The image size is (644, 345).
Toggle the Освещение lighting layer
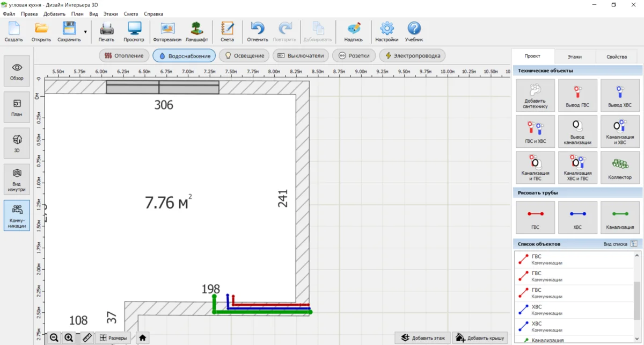coord(244,55)
